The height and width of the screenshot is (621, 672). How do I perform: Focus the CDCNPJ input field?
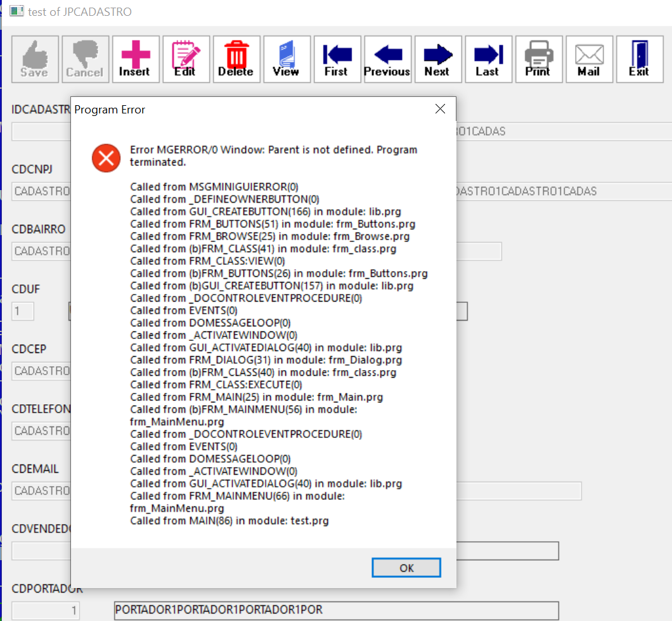(41, 191)
